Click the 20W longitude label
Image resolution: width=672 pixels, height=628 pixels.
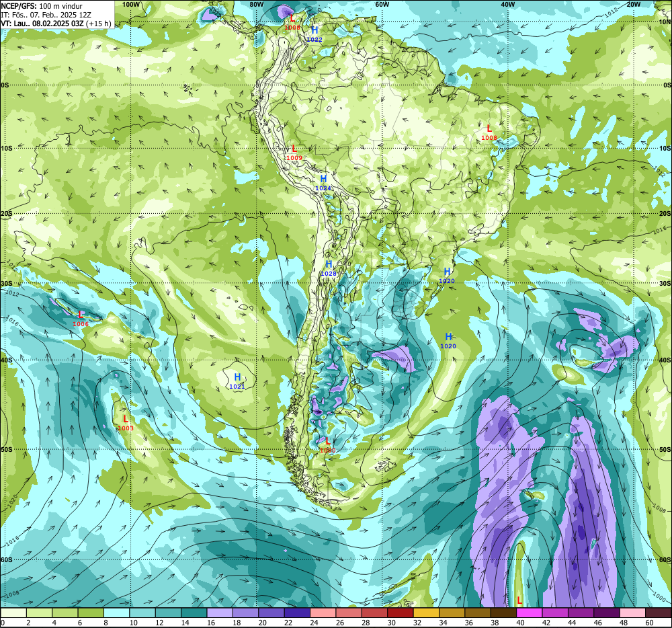tap(634, 4)
